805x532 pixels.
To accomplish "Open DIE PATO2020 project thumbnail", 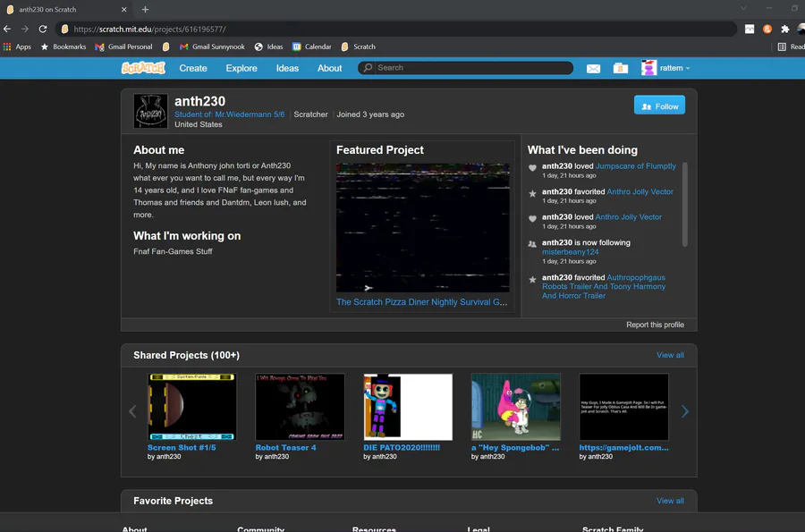I will pos(408,407).
